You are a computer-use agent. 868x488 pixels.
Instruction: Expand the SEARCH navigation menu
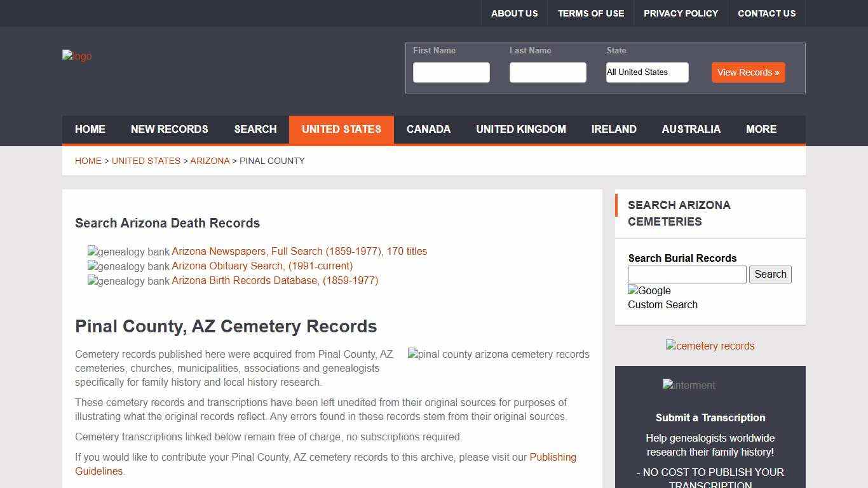click(255, 129)
